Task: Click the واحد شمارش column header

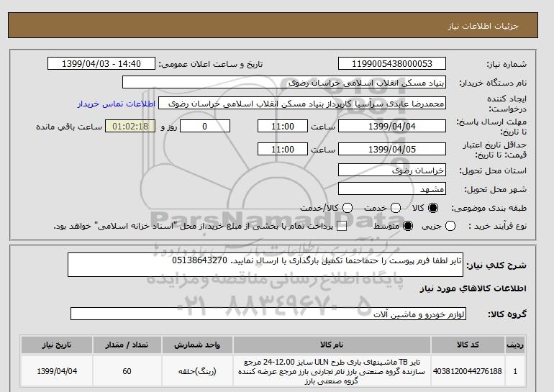Action: tap(197, 345)
